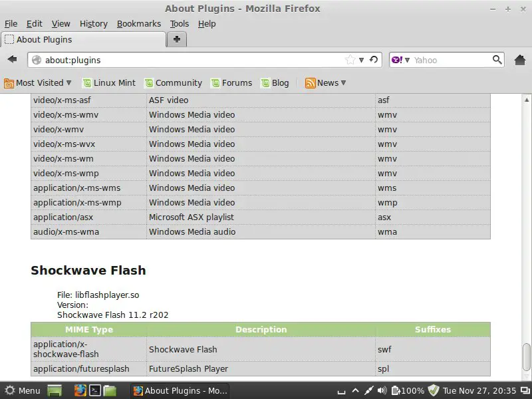Expand the News feed dropdown arrow
This screenshot has height=399, width=532.
[x=343, y=82]
